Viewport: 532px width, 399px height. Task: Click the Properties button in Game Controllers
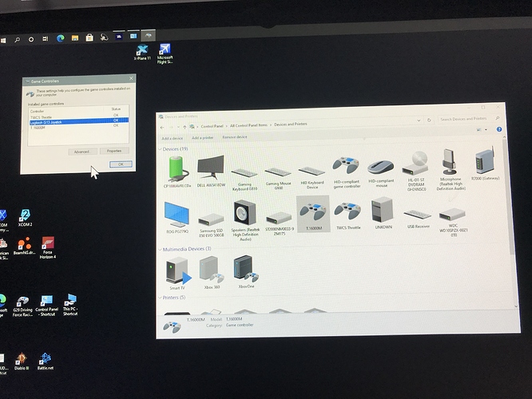114,151
